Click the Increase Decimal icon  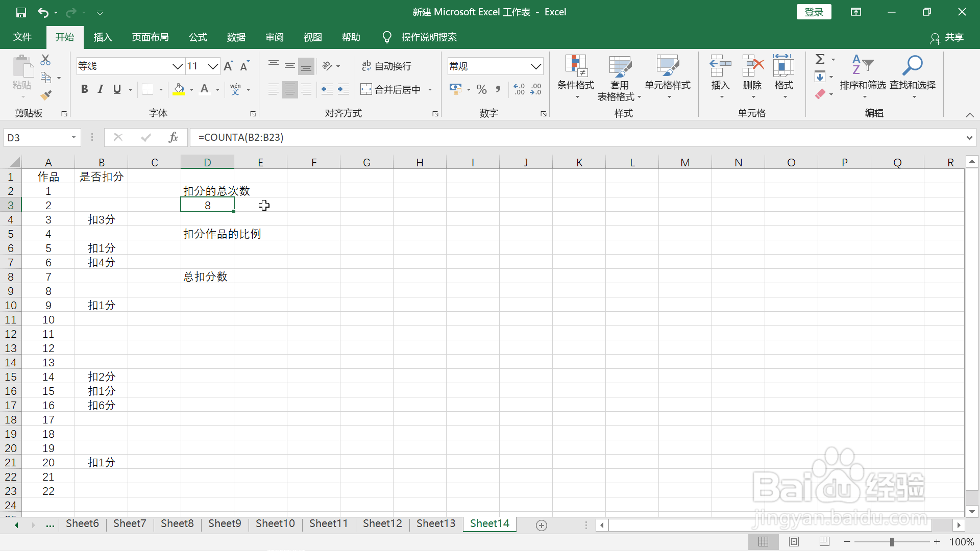[x=519, y=89]
